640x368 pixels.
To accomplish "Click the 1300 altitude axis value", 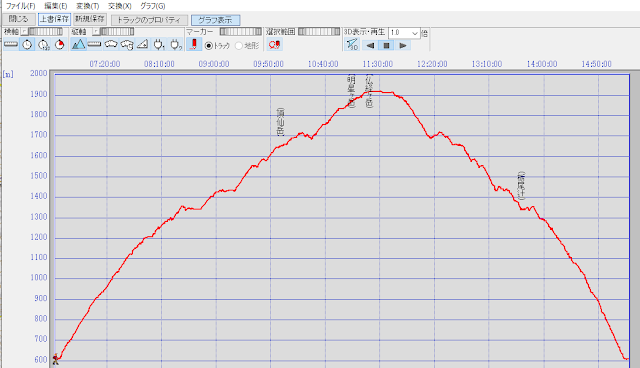I will (39, 217).
